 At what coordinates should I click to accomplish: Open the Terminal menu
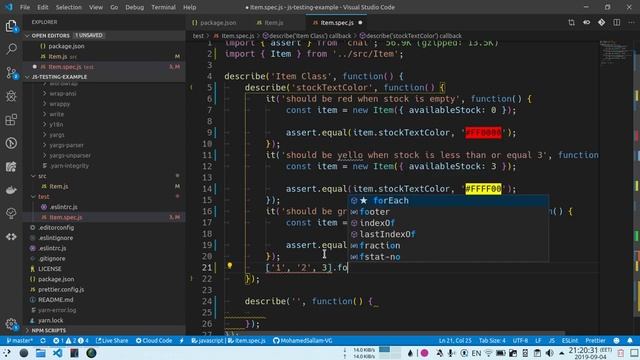[x=163, y=7]
